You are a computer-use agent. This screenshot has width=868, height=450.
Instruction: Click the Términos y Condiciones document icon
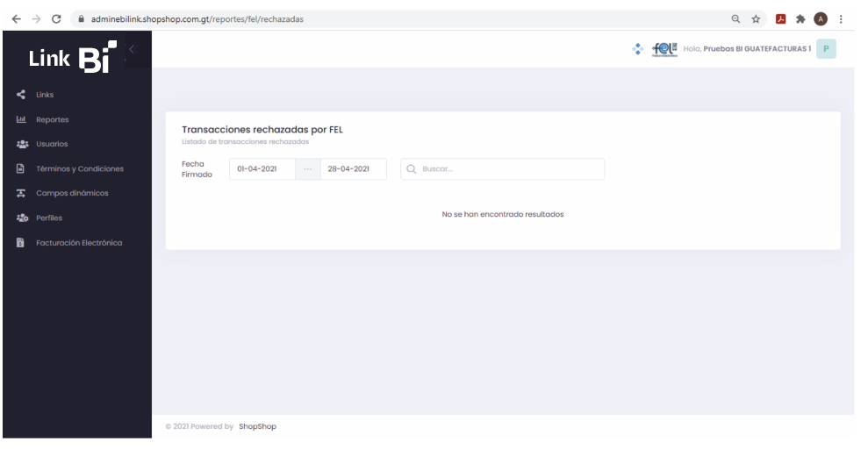[20, 168]
